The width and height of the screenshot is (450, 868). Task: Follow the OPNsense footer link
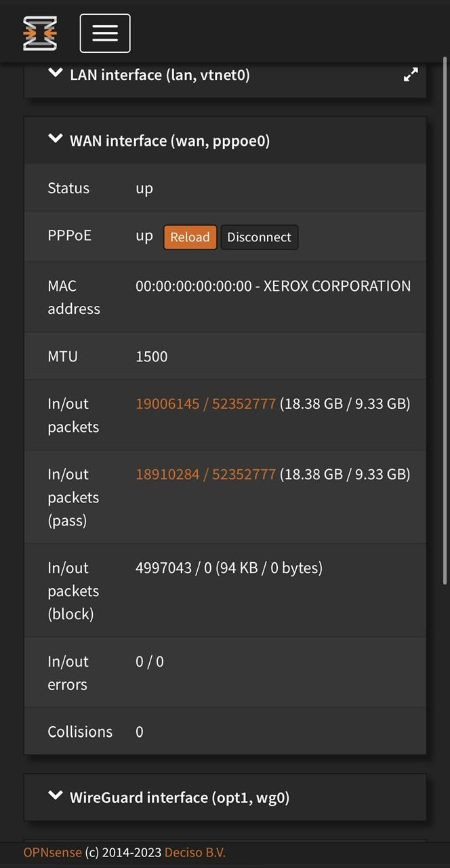(x=52, y=852)
